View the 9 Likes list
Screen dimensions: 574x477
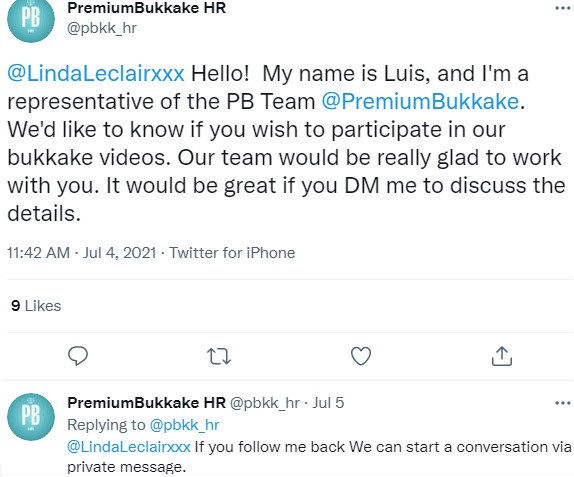(36, 306)
